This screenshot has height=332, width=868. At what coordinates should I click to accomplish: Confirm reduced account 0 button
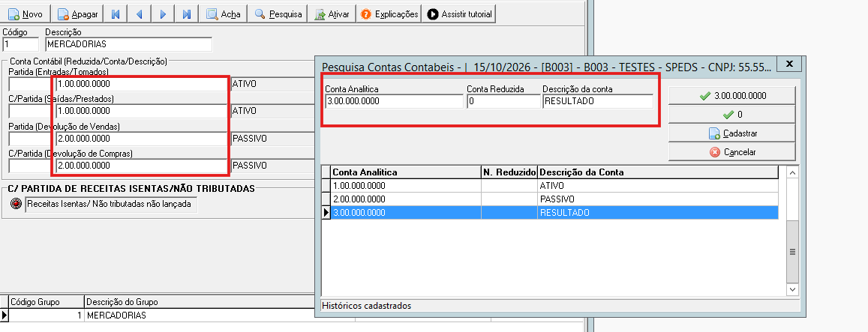(x=731, y=115)
